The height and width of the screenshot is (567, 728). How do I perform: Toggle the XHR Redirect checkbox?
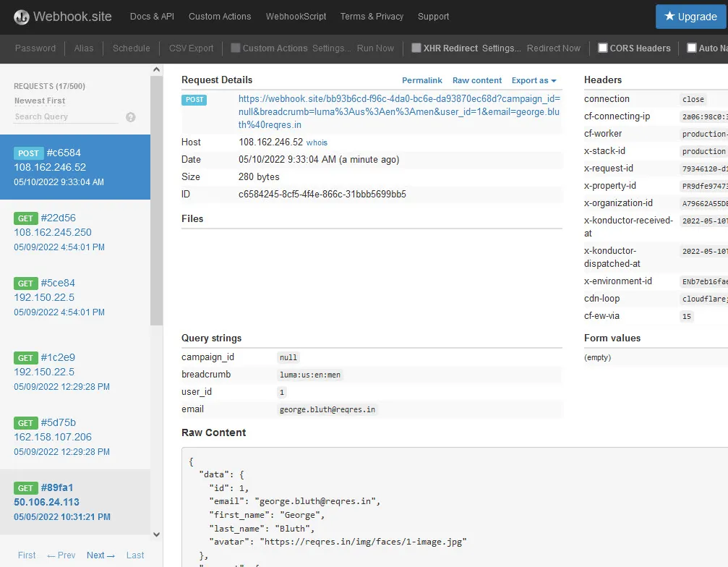point(416,48)
